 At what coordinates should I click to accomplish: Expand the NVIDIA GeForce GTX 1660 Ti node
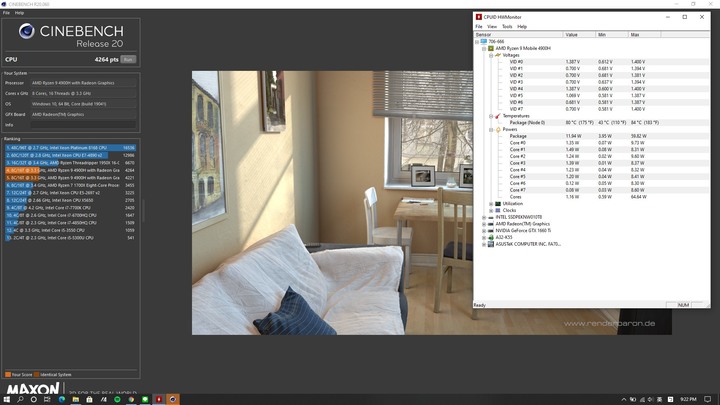click(484, 231)
